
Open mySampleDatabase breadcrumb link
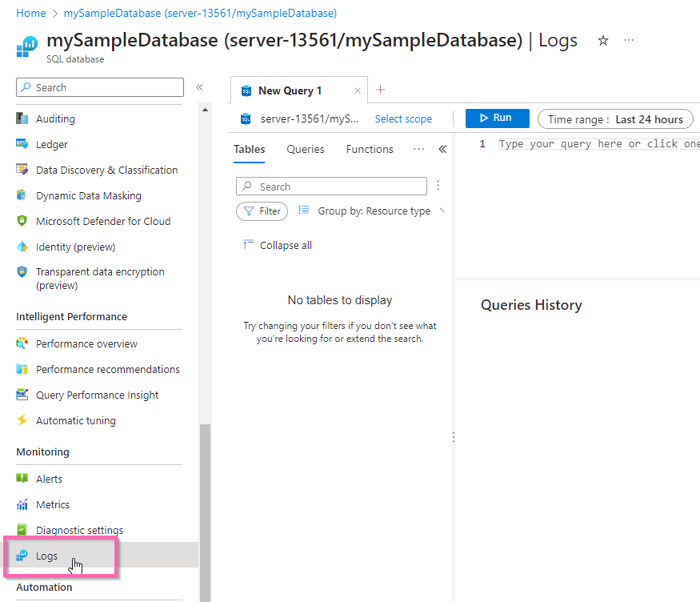(x=200, y=13)
